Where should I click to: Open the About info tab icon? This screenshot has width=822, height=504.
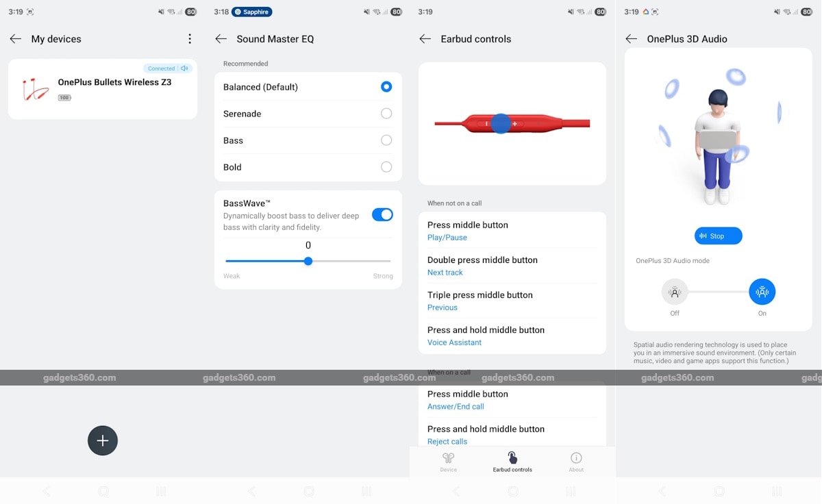pos(576,457)
